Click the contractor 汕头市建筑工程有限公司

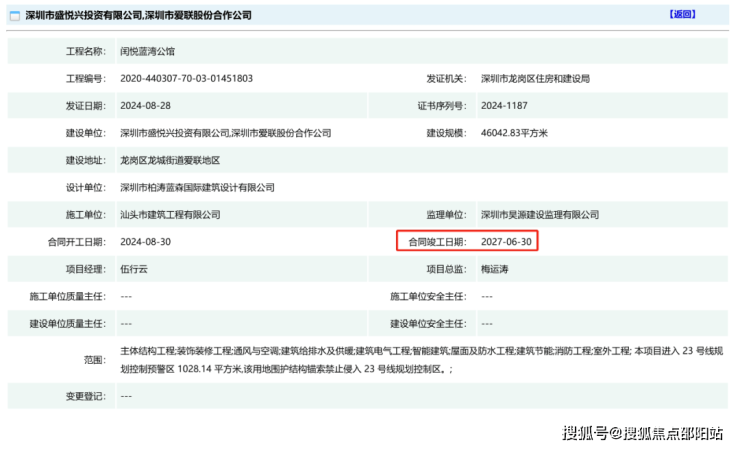pos(170,214)
